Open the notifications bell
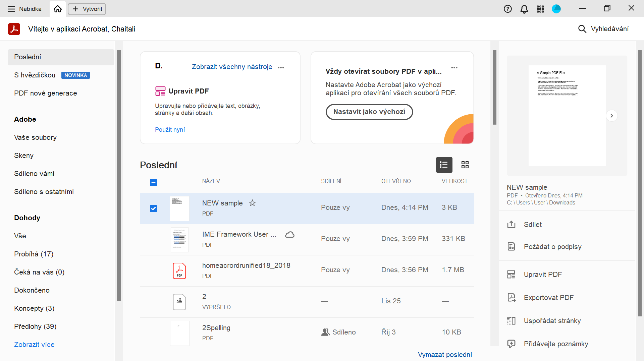 [524, 9]
